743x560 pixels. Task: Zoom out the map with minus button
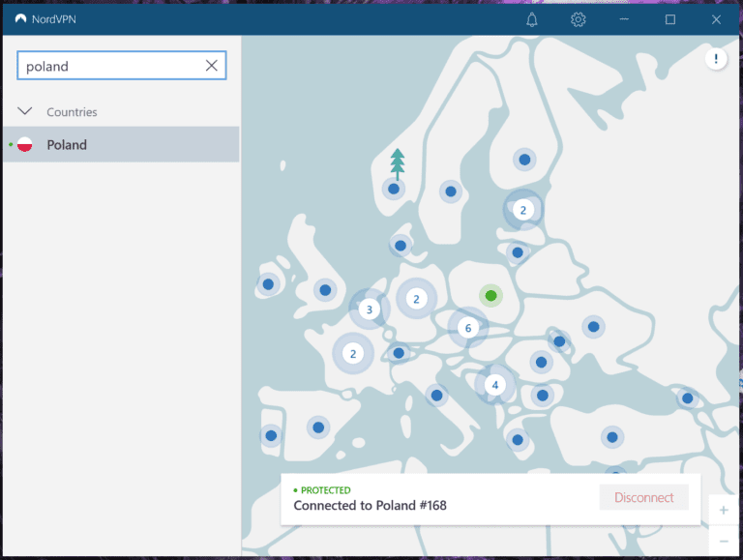[724, 542]
